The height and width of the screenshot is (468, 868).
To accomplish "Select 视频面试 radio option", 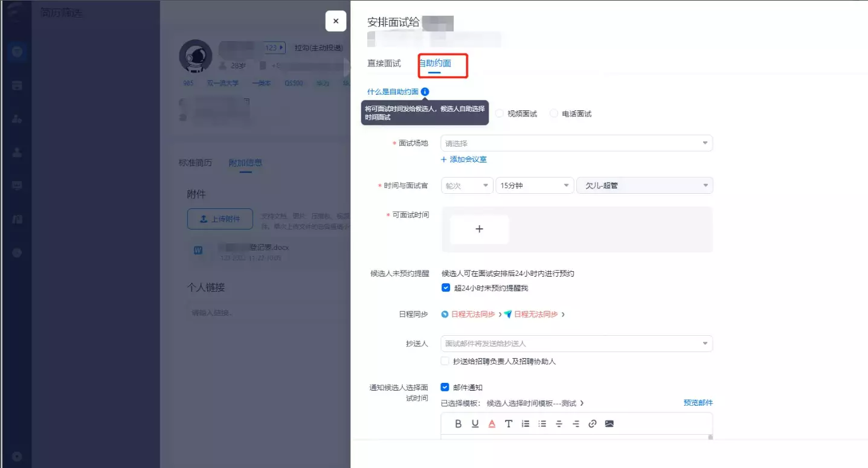I will (x=500, y=114).
